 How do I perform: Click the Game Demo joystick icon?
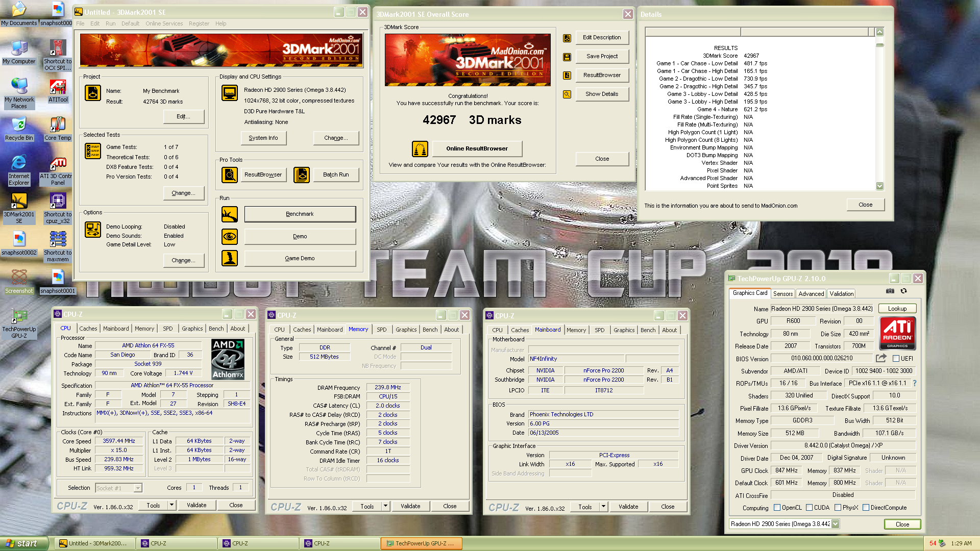coord(230,259)
